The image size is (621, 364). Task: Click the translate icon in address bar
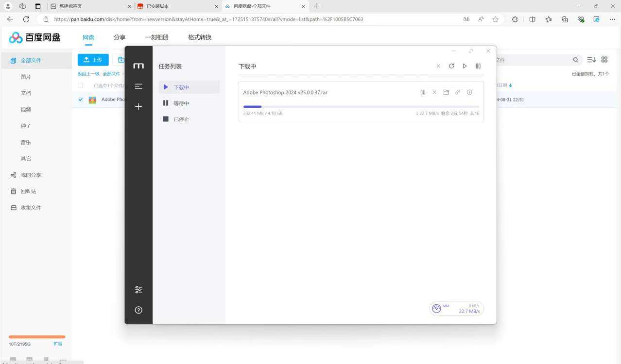[466, 19]
